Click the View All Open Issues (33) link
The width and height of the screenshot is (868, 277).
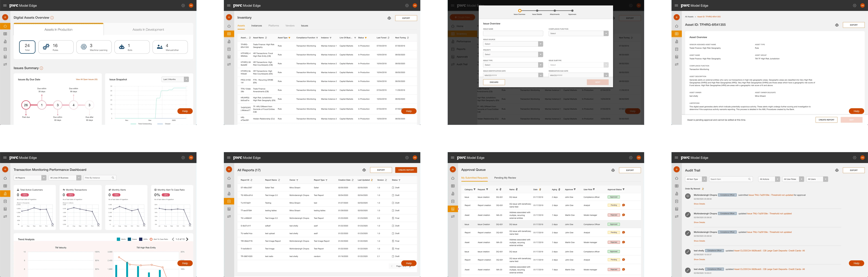tap(87, 79)
